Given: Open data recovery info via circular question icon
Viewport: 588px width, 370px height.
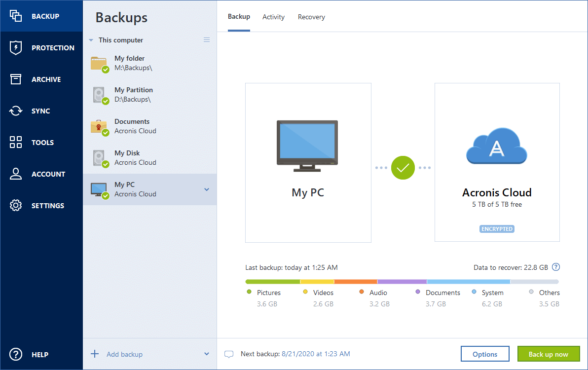Looking at the screenshot, I should click(556, 267).
